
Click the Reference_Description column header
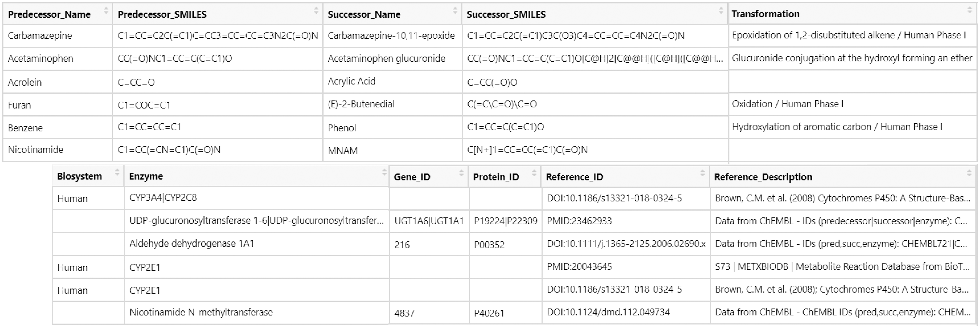[x=763, y=177]
